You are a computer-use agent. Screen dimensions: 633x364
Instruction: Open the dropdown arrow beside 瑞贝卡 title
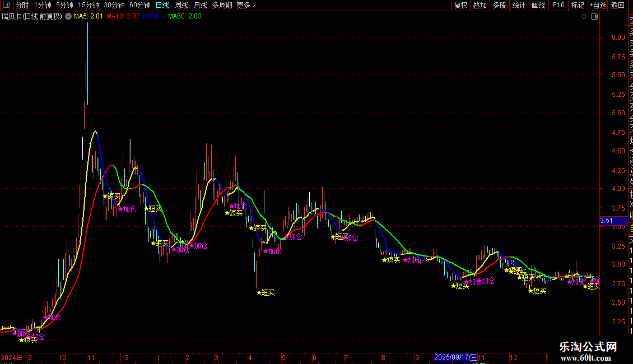point(68,17)
